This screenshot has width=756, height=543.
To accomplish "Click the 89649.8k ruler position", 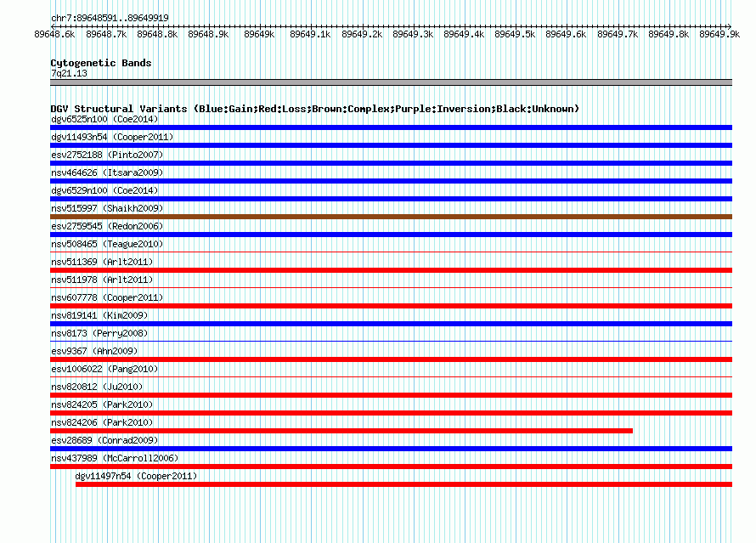I will coord(669,34).
